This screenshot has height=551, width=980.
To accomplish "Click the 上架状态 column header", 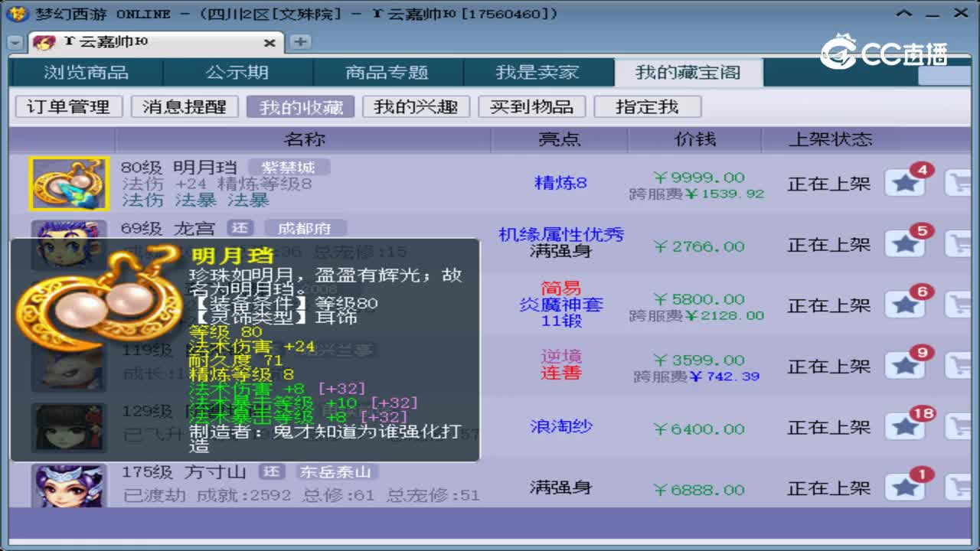I will (x=831, y=139).
